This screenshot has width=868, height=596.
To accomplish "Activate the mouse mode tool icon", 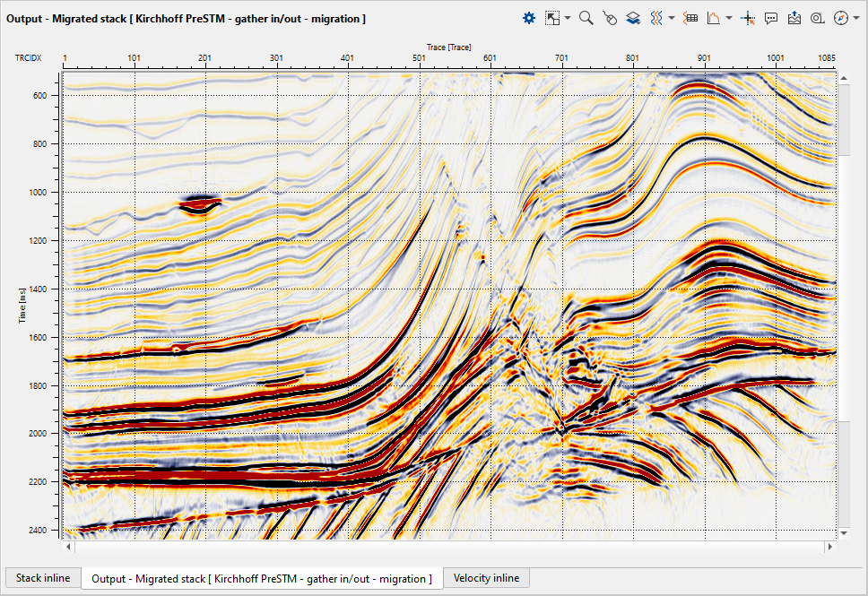I will [x=610, y=17].
